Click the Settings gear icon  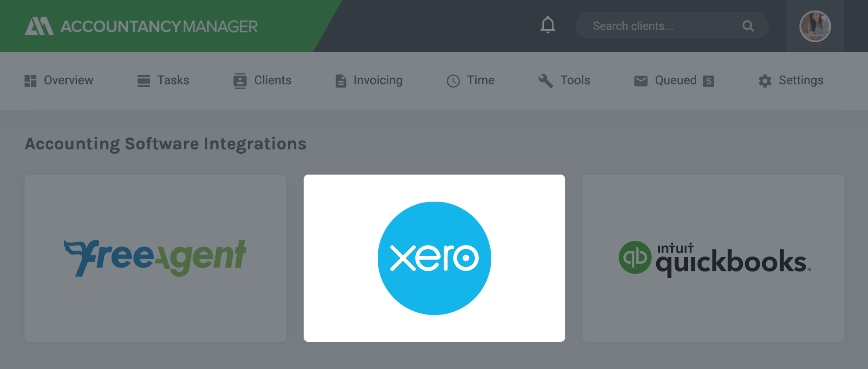(x=765, y=81)
